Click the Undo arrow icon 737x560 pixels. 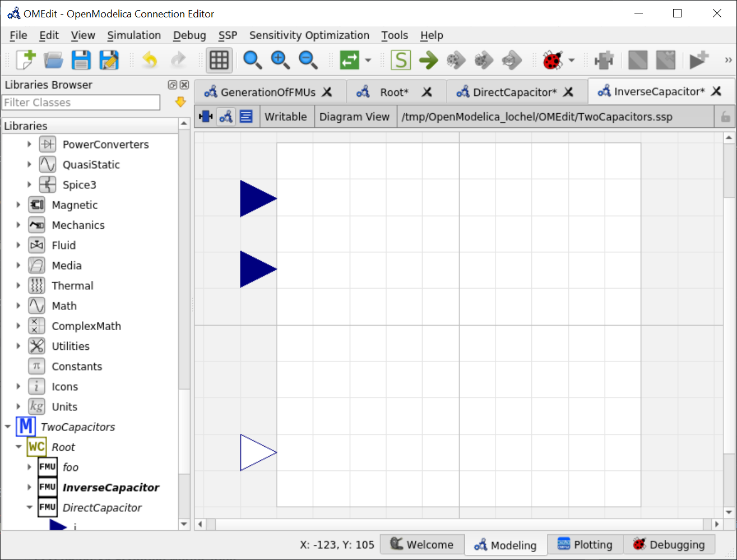[150, 60]
